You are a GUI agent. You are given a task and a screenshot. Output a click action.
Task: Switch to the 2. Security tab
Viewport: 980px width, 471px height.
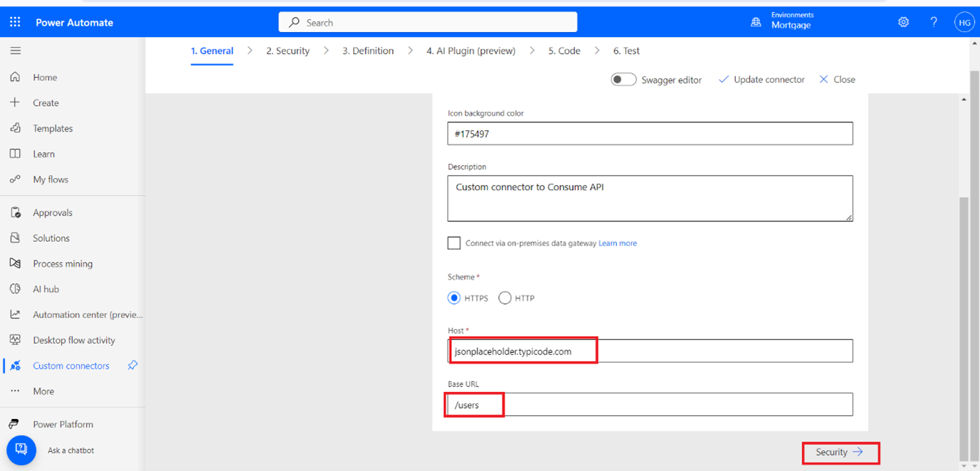click(x=288, y=51)
